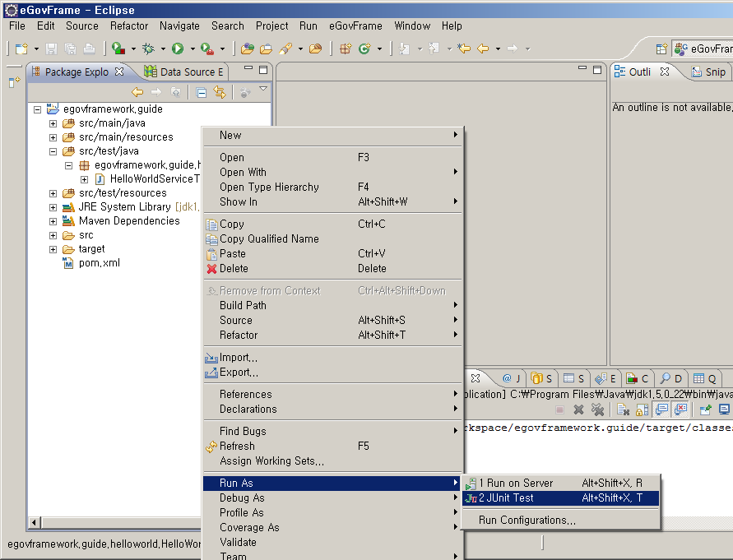Screen dimensions: 733x560
Task: Click the Pin Console icon
Action: tap(706, 410)
